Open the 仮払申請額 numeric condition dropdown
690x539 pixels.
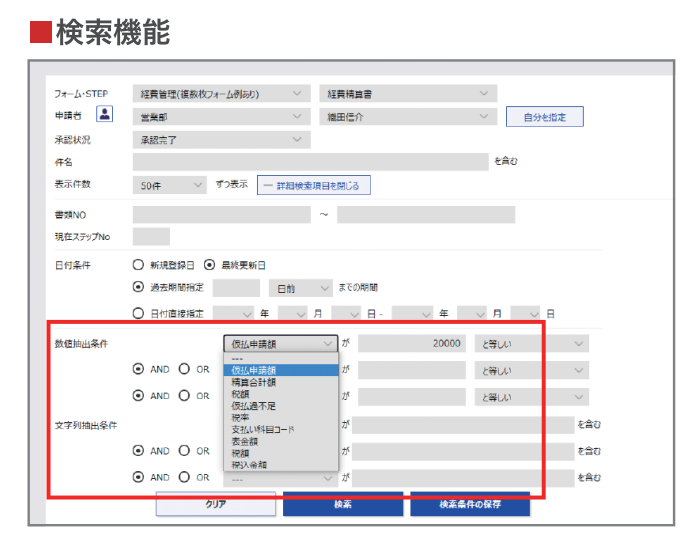(281, 344)
